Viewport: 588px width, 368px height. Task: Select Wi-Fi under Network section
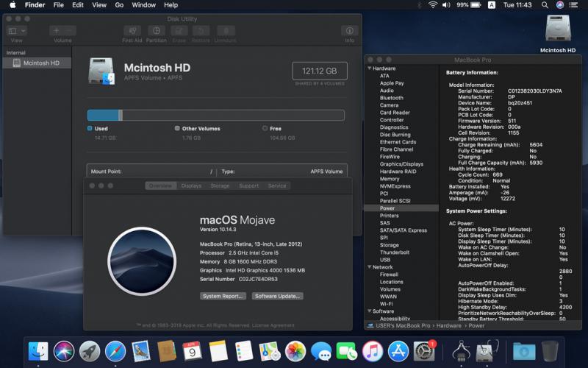click(387, 303)
